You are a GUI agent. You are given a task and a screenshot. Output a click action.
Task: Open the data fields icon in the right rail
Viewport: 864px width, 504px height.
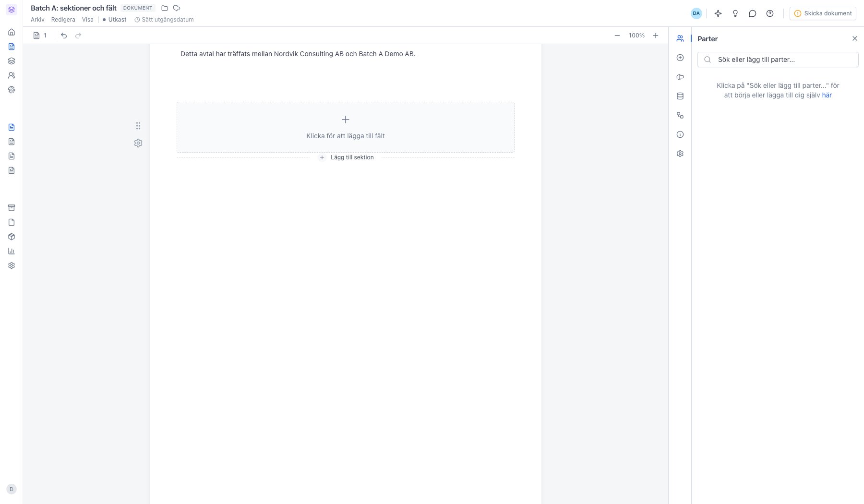click(680, 77)
